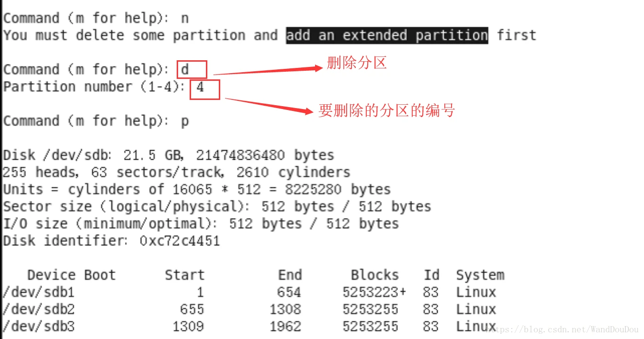Click the 'Id' column header
The height and width of the screenshot is (339, 644).
[x=431, y=275]
